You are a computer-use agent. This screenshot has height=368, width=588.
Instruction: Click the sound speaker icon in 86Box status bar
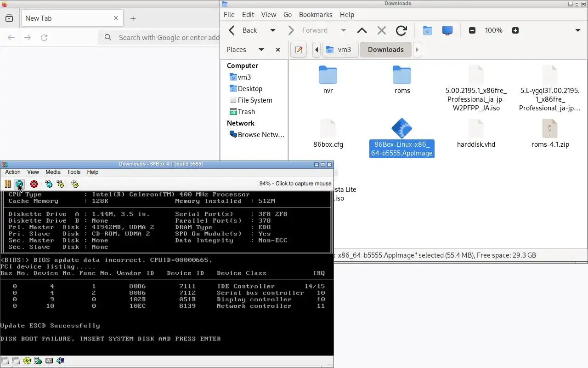point(60,361)
